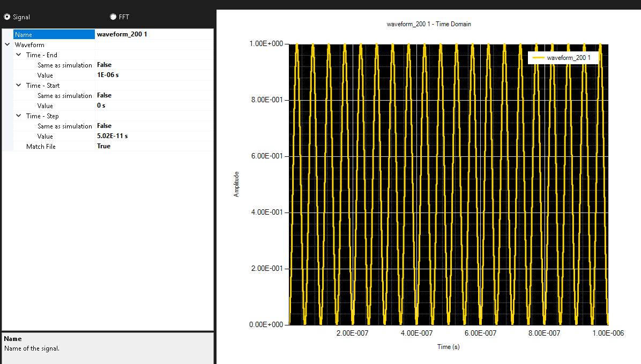Click the 'Name of the signal.' description text
The height and width of the screenshot is (364, 641).
click(x=32, y=348)
